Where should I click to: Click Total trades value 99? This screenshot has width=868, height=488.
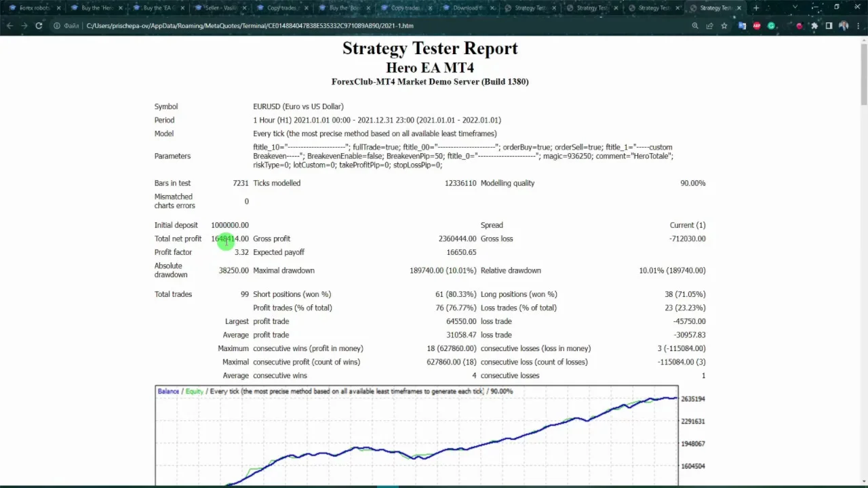(245, 294)
